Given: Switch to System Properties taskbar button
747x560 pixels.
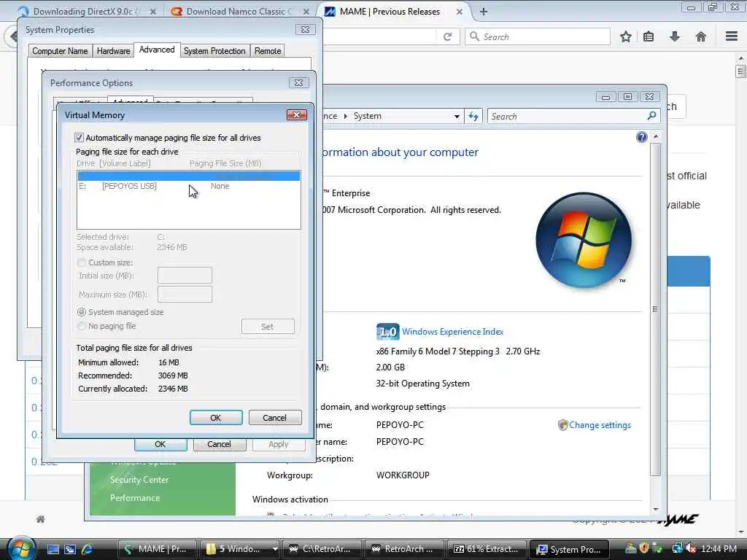Looking at the screenshot, I should coord(569,549).
